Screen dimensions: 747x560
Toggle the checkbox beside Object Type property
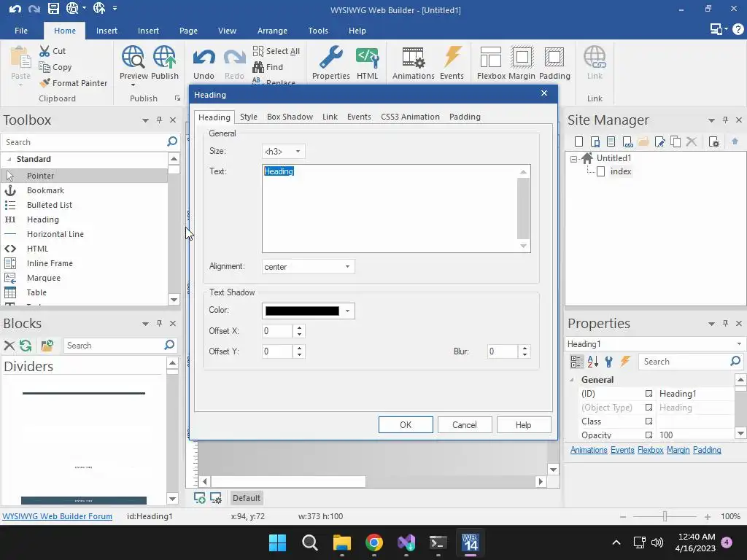649,407
